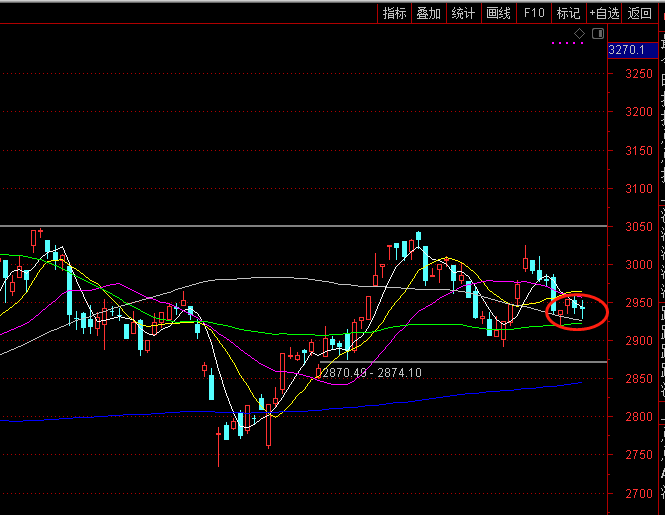Toggle the side panel icon
The width and height of the screenshot is (665, 515).
click(598, 33)
